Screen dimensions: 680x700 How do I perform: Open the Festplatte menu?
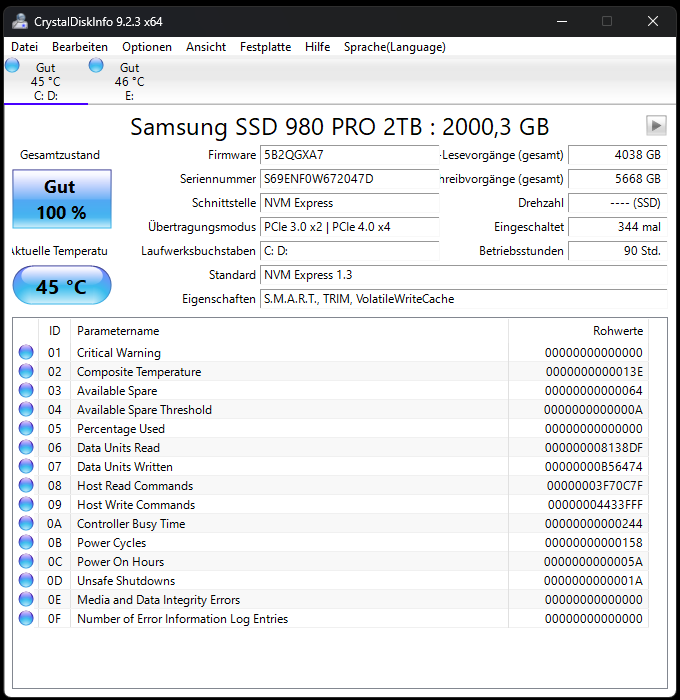point(265,47)
